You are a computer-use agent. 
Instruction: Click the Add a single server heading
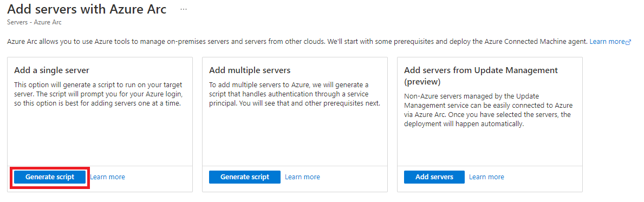[x=51, y=70]
